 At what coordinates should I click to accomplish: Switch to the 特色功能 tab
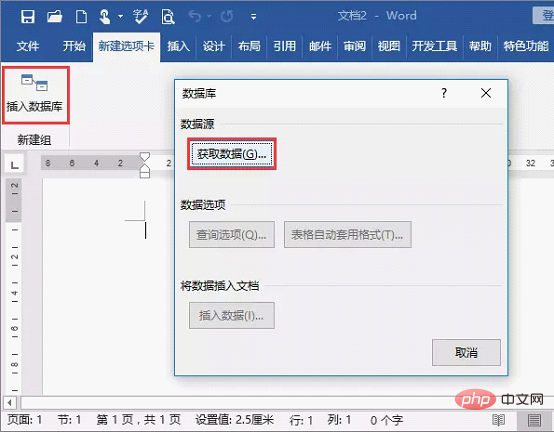[x=526, y=46]
